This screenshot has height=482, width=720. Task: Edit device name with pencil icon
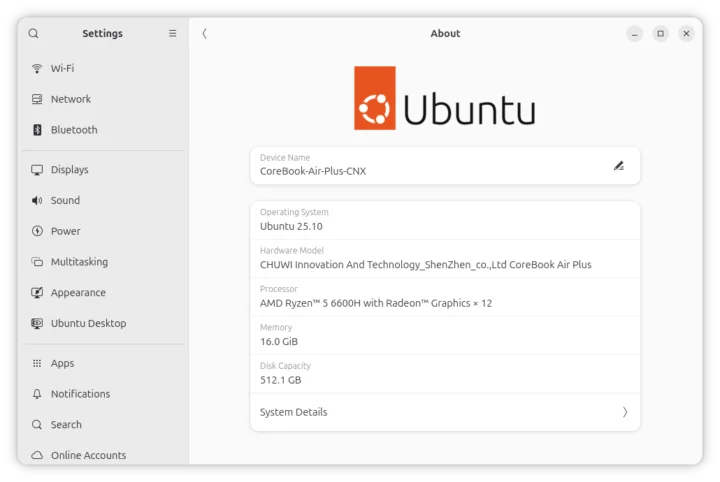pyautogui.click(x=619, y=166)
